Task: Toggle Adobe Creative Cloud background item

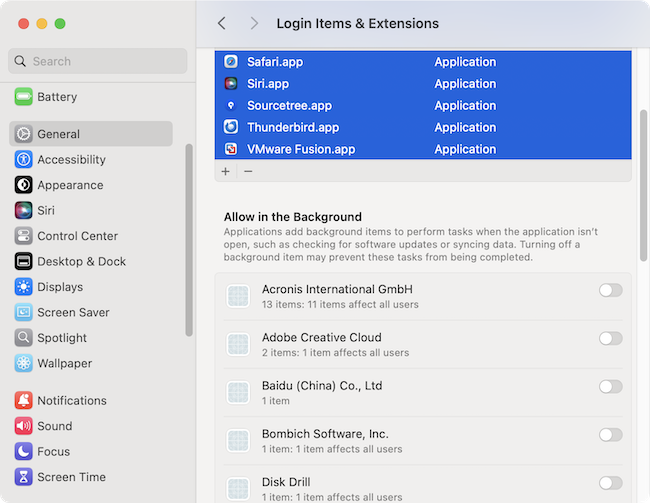Action: point(610,338)
